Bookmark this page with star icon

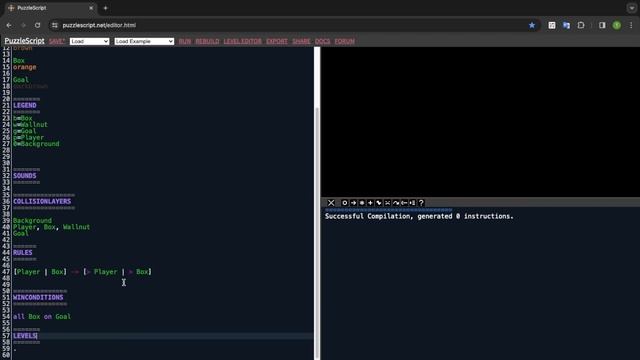(532, 25)
